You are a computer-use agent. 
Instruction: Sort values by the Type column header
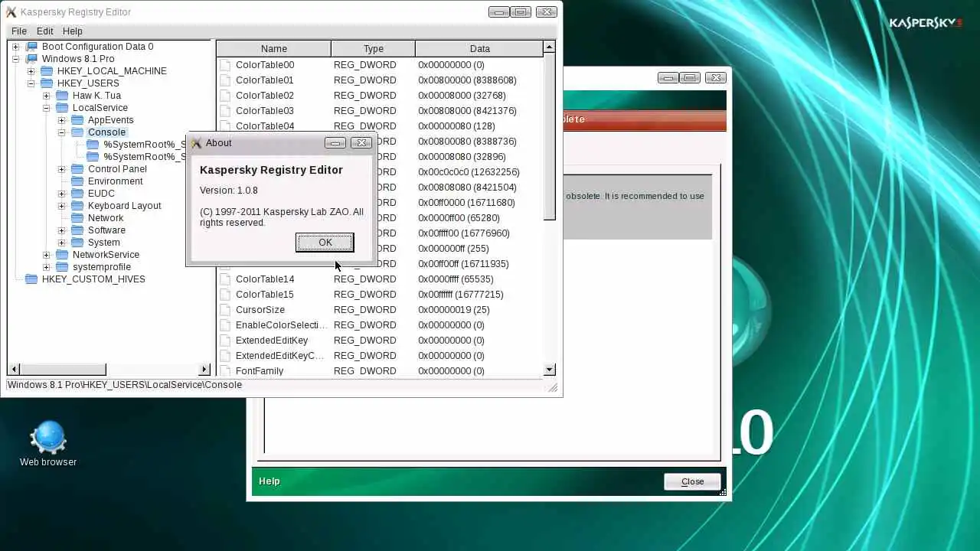[373, 48]
